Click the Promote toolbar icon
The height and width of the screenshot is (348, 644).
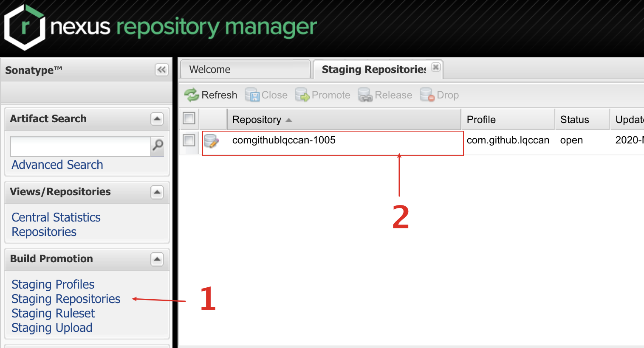click(302, 95)
